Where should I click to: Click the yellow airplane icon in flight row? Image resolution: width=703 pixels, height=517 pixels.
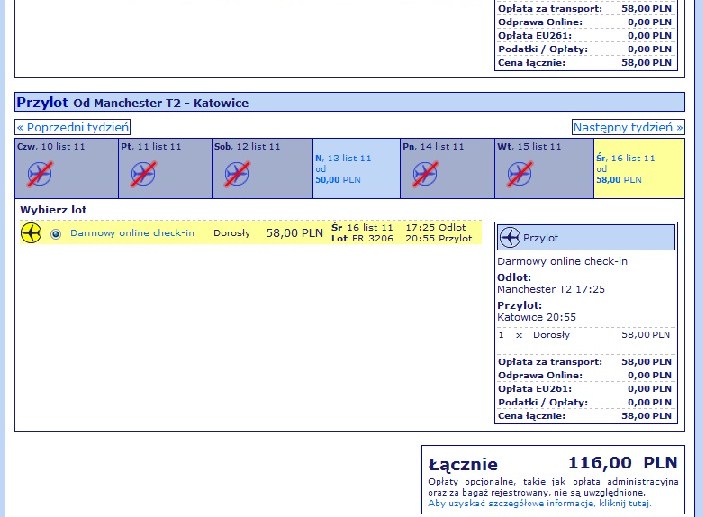tap(31, 233)
